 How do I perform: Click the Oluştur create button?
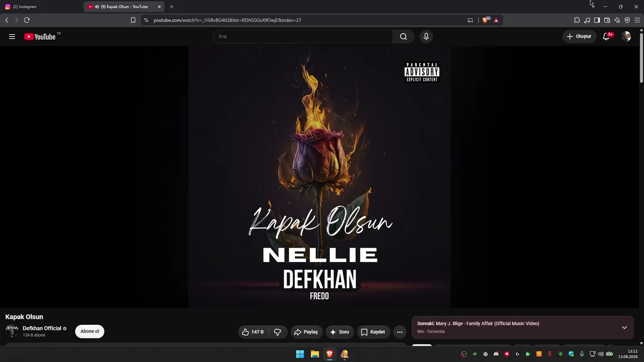pos(580,37)
